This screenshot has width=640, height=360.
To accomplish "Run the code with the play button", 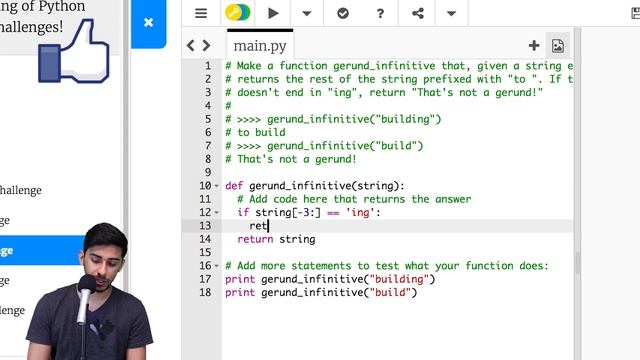I will tap(273, 13).
